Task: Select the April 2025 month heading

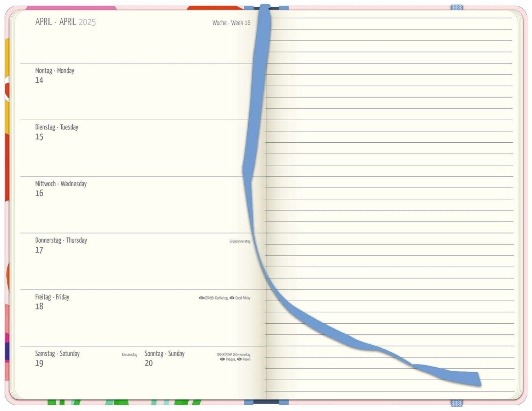Action: 65,22
